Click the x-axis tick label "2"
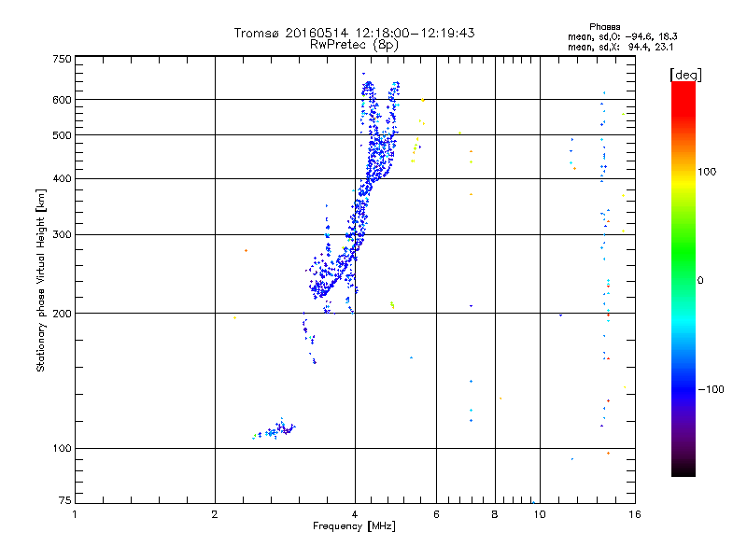Image resolution: width=747 pixels, height=560 pixels. [x=215, y=514]
